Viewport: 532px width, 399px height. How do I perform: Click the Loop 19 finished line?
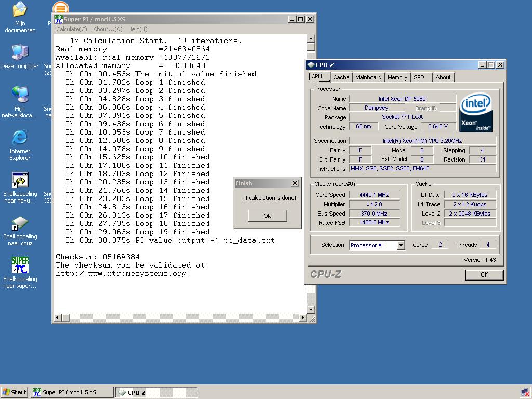pyautogui.click(x=137, y=232)
